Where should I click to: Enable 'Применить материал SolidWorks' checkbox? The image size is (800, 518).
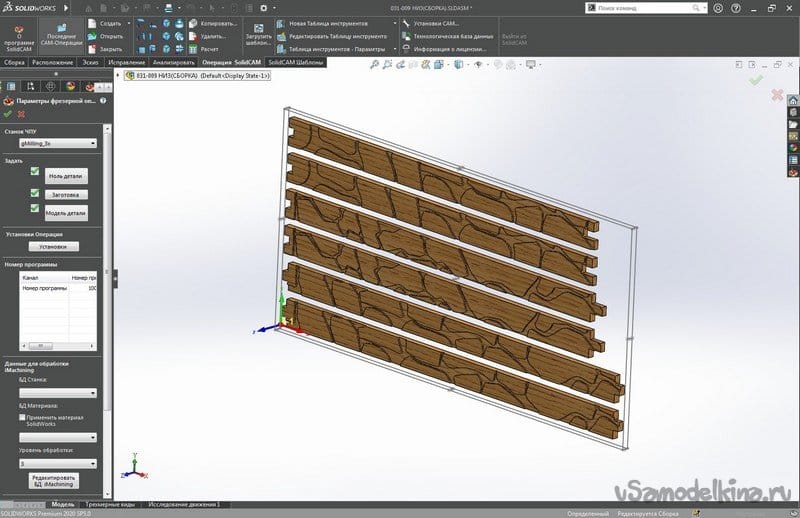[23, 416]
